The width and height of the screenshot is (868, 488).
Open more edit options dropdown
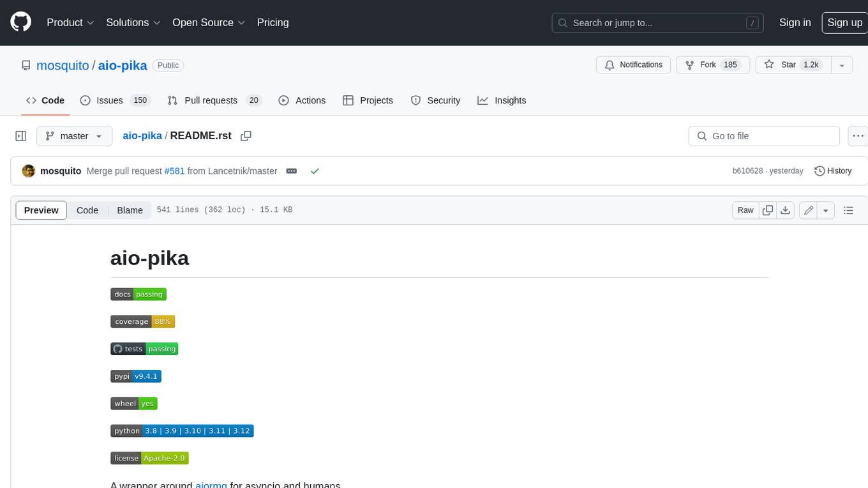coord(826,210)
